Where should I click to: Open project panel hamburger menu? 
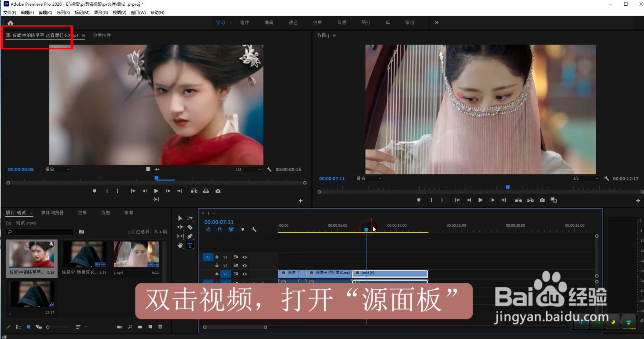[31, 213]
